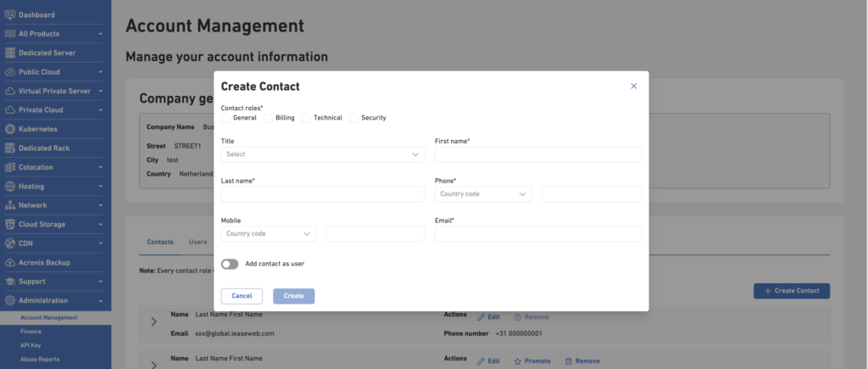Screen dimensions: 868x369
Task: Click the Last name input field
Action: coord(323,194)
